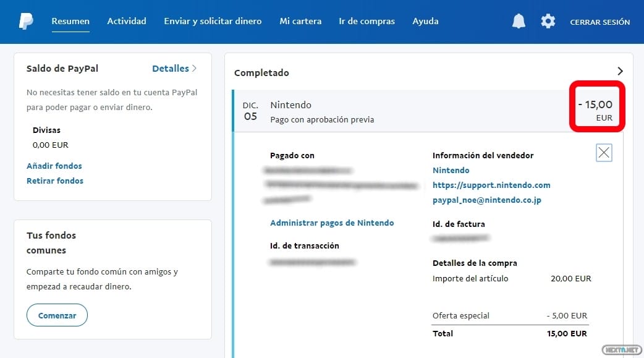Open the Detalles link for PayPal balance
Screen dimensions: 644x358
tap(174, 68)
